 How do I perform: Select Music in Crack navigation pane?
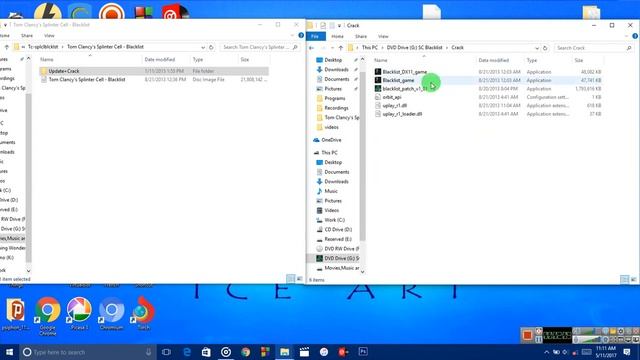click(331, 191)
